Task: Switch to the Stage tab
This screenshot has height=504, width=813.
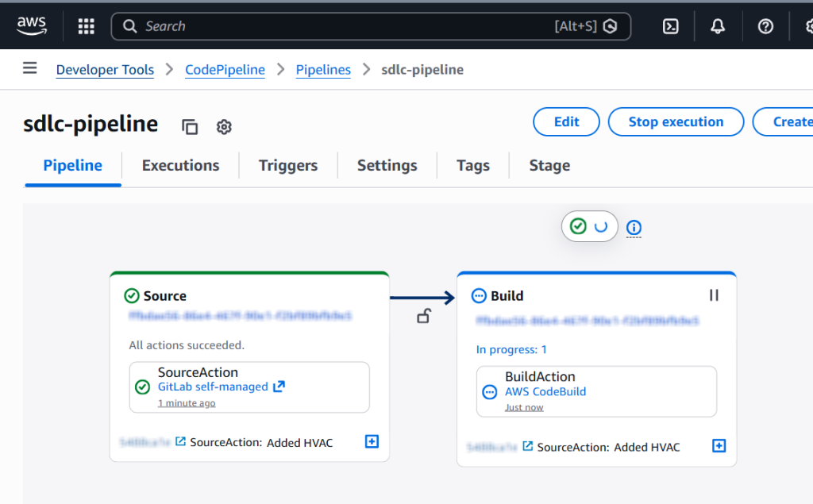Action: click(x=549, y=165)
